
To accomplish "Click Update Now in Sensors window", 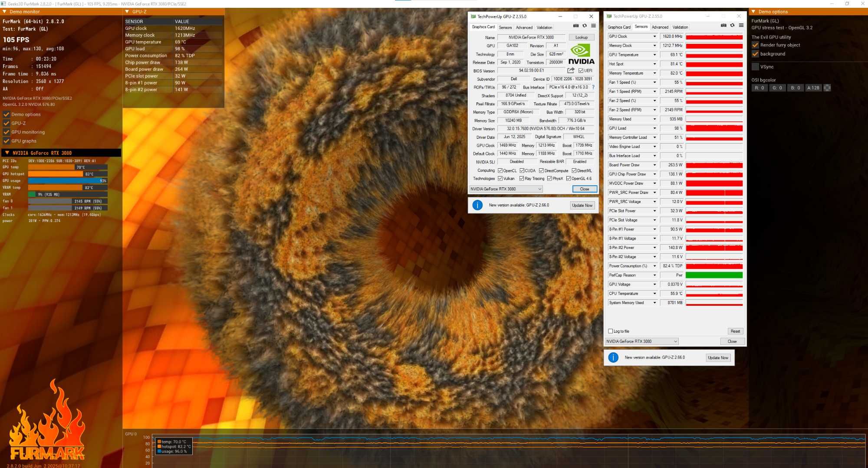I will click(718, 357).
